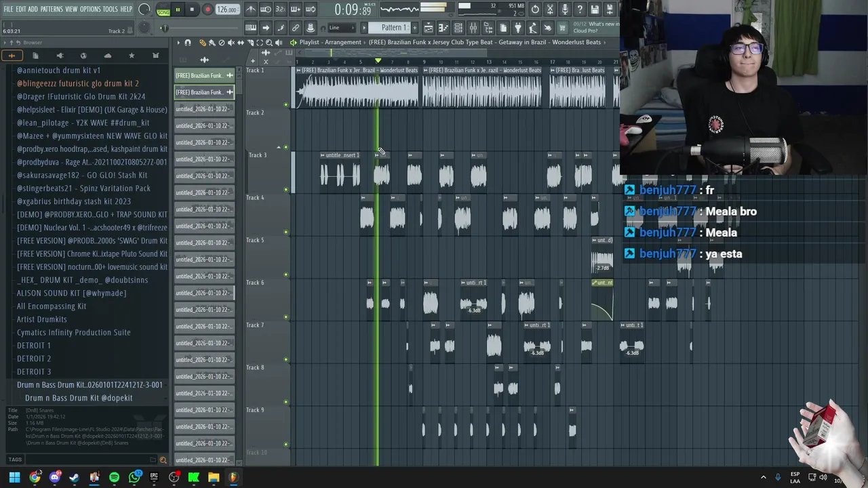Click the tempo field showing 126.000
868x488 pixels.
[x=227, y=9]
